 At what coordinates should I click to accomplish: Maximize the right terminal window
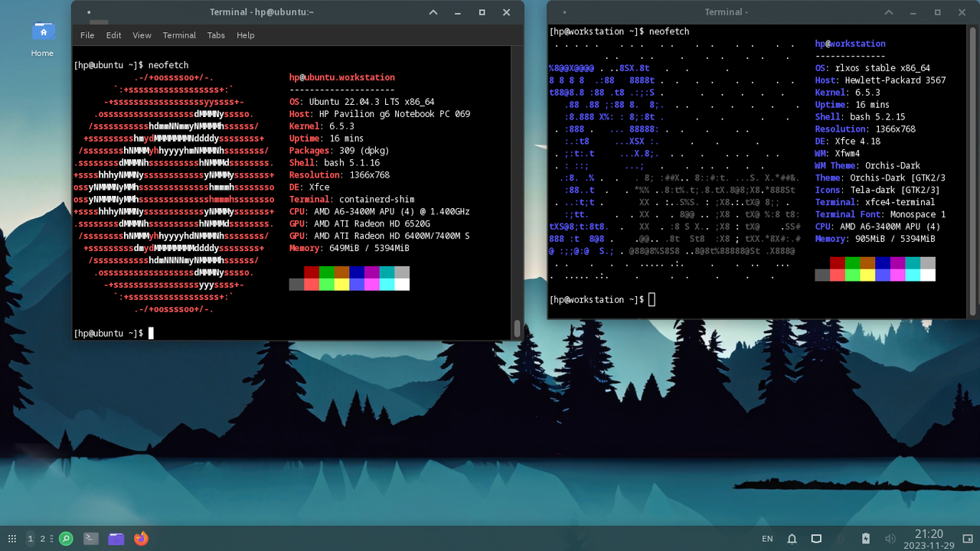938,12
